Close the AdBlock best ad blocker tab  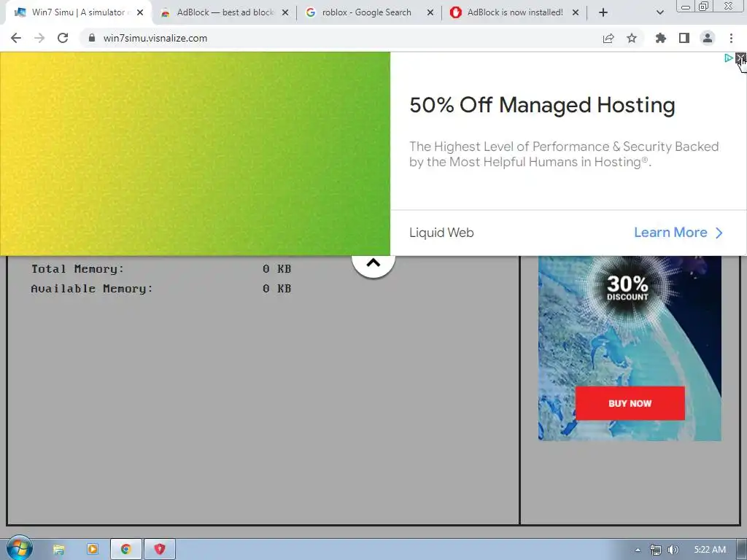[285, 13]
